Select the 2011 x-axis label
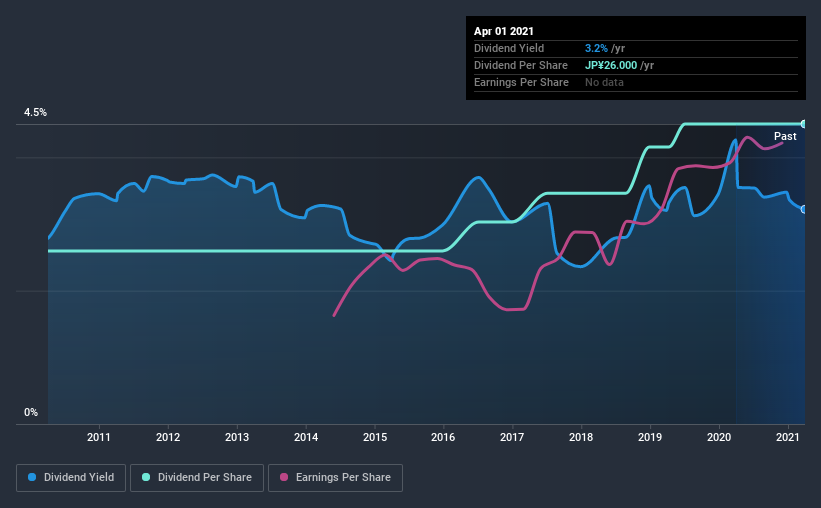 (x=98, y=437)
